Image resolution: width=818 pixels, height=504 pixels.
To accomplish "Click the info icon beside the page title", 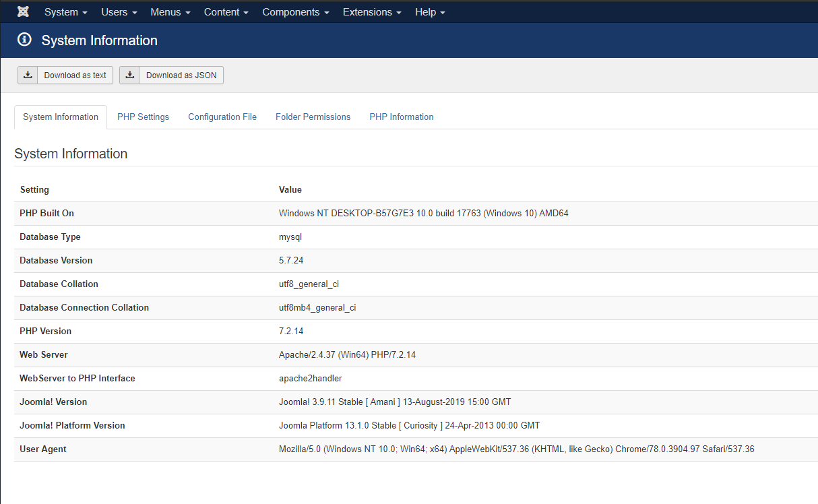I will [24, 40].
